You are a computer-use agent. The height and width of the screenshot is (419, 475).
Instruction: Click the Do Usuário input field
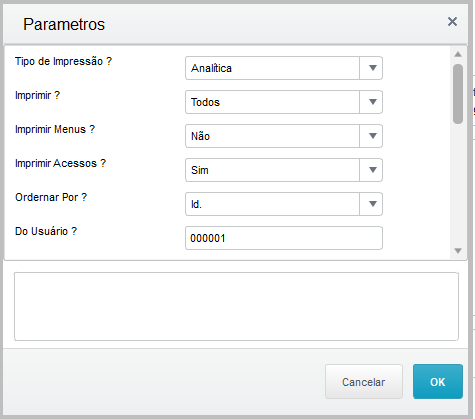click(x=284, y=238)
